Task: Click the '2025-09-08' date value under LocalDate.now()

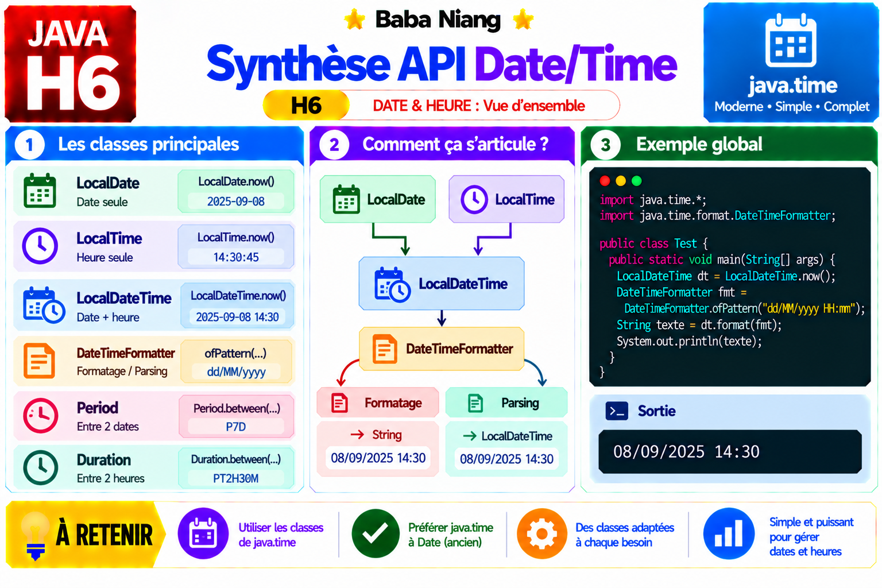Action: click(236, 202)
